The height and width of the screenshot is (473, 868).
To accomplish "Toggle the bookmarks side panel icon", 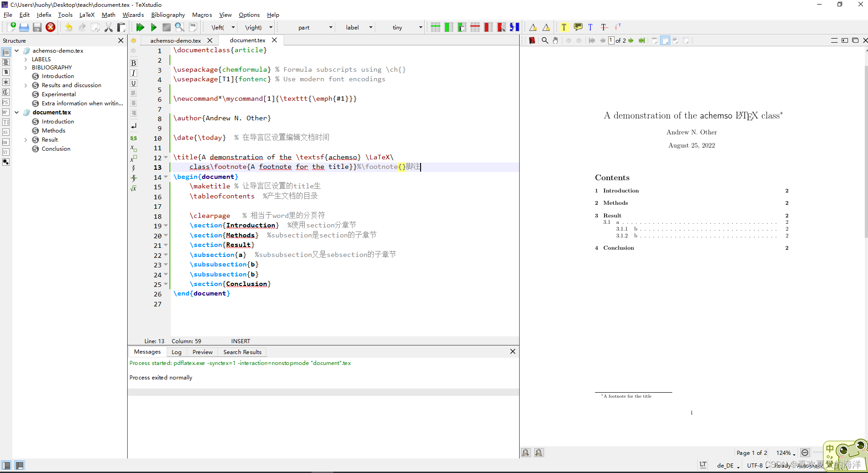I will point(6,72).
